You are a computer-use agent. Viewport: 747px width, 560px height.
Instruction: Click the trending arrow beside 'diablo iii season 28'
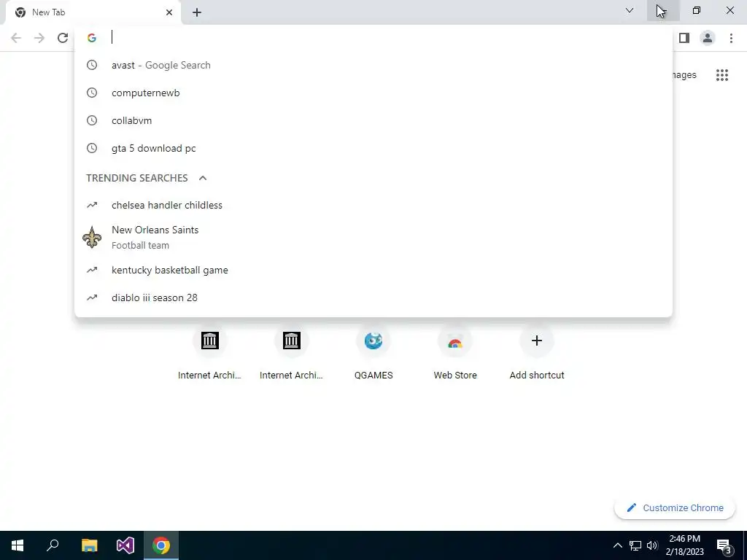pos(92,297)
